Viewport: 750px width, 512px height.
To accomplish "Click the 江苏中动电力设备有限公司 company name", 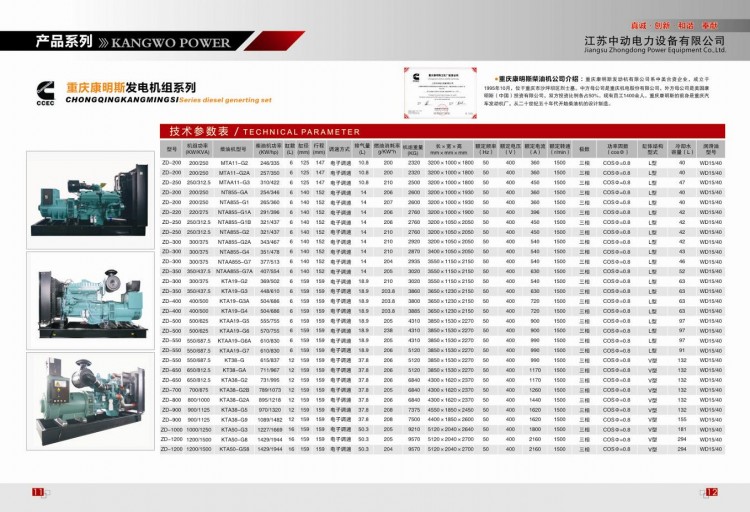I will point(654,40).
